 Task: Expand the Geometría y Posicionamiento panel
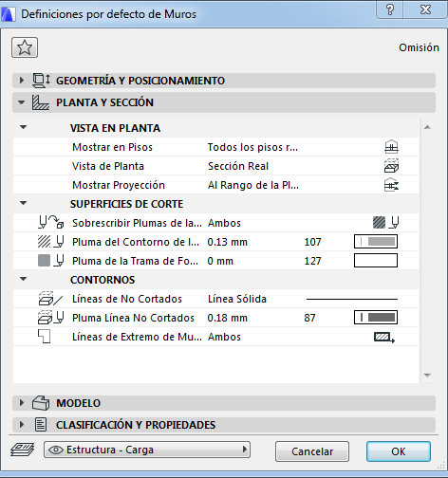pyautogui.click(x=22, y=81)
